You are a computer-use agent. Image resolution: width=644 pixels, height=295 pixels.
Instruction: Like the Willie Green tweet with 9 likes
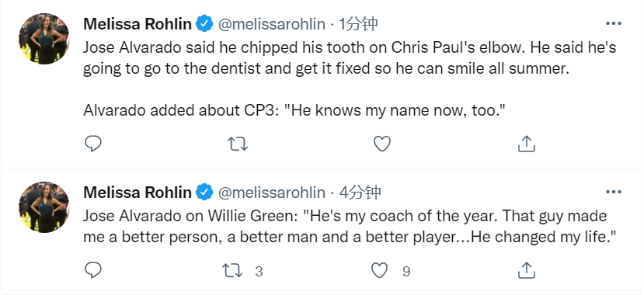point(390,271)
